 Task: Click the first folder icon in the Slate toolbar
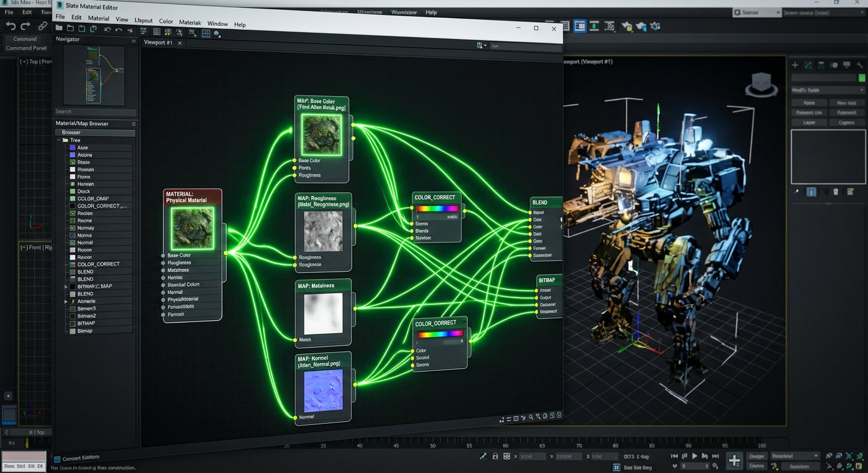59,28
